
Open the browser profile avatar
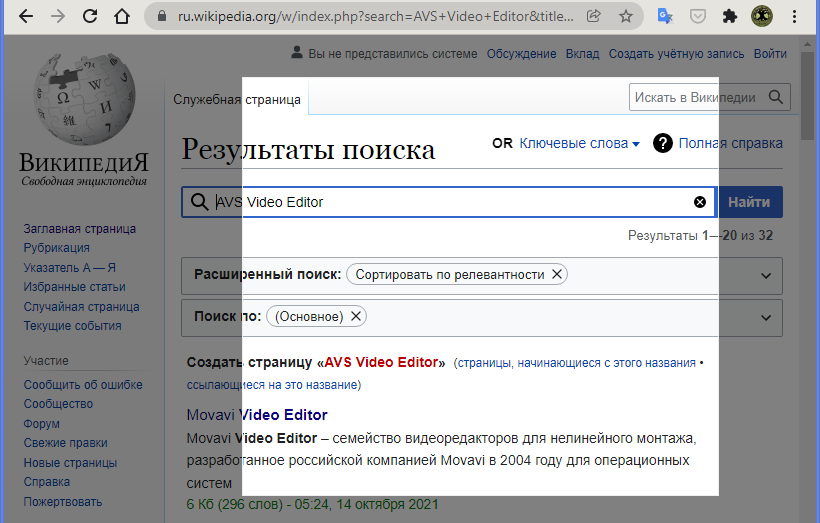coord(762,17)
